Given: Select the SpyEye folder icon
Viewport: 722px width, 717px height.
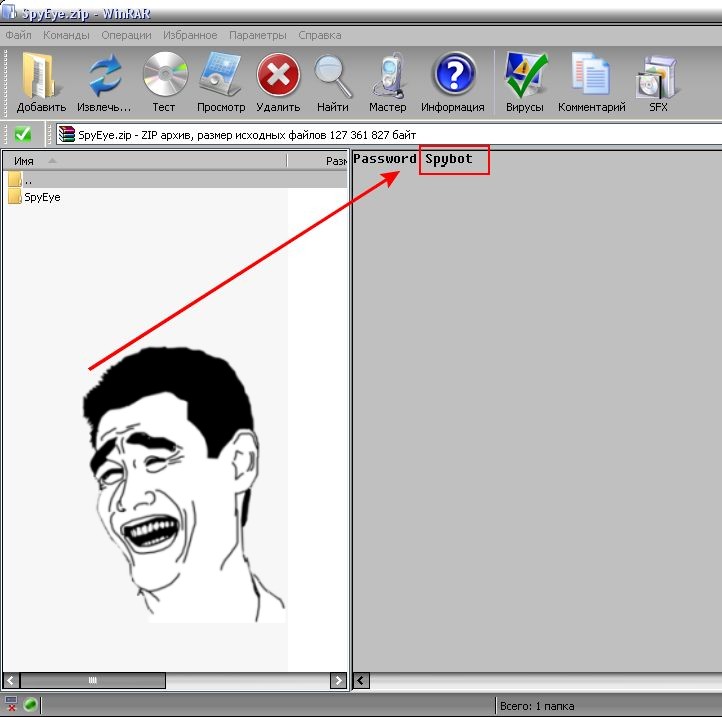Looking at the screenshot, I should coord(14,197).
